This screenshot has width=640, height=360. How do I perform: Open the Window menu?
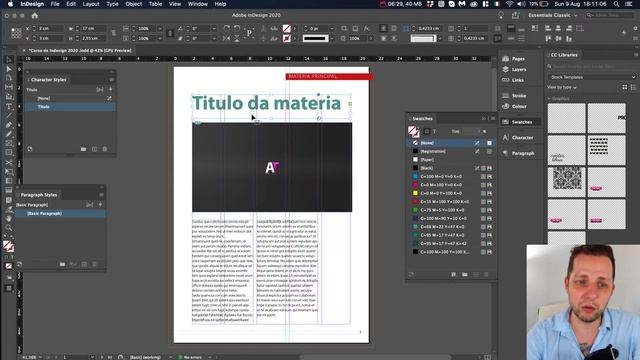click(198, 4)
